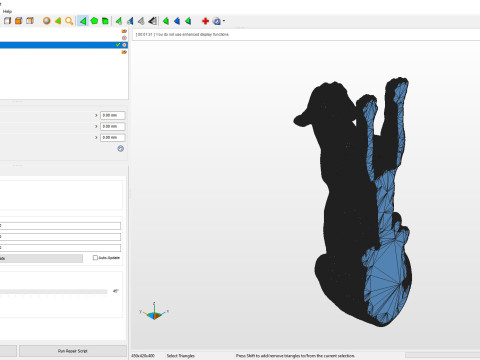This screenshot has height=360, width=480.
Task: Click the green checkmark on selected tree row
Action: [118, 45]
